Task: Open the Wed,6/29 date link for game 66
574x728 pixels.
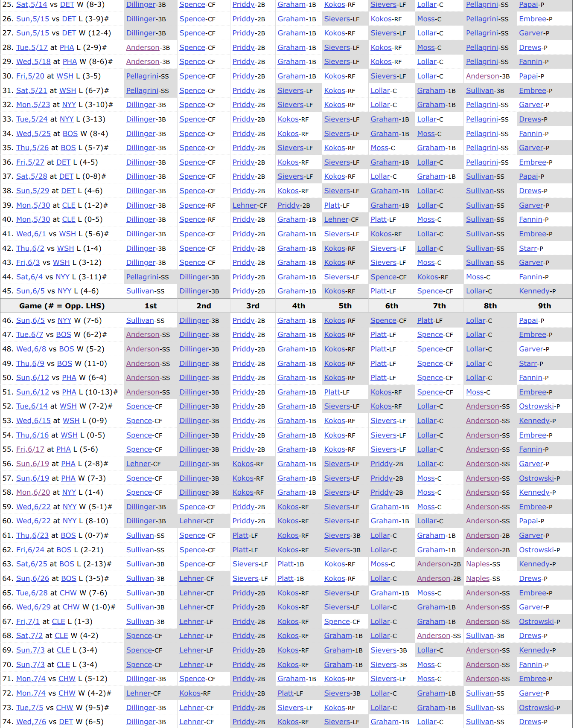Action: [33, 607]
